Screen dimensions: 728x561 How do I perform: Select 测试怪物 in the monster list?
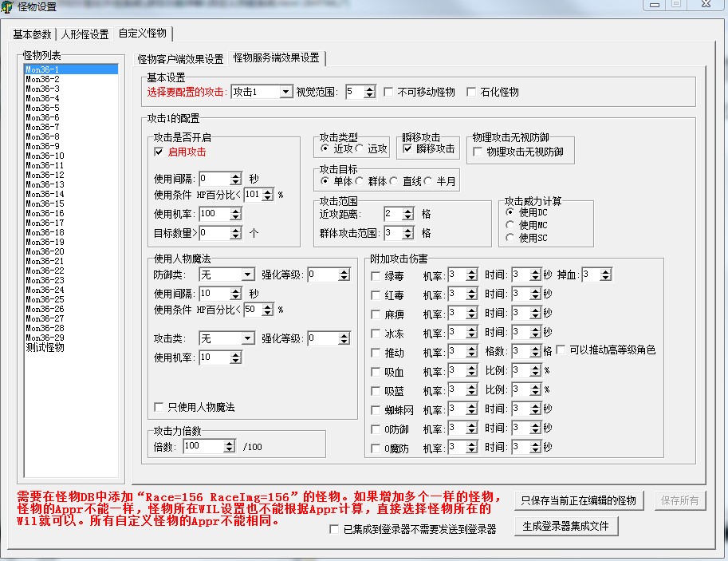[x=45, y=347]
